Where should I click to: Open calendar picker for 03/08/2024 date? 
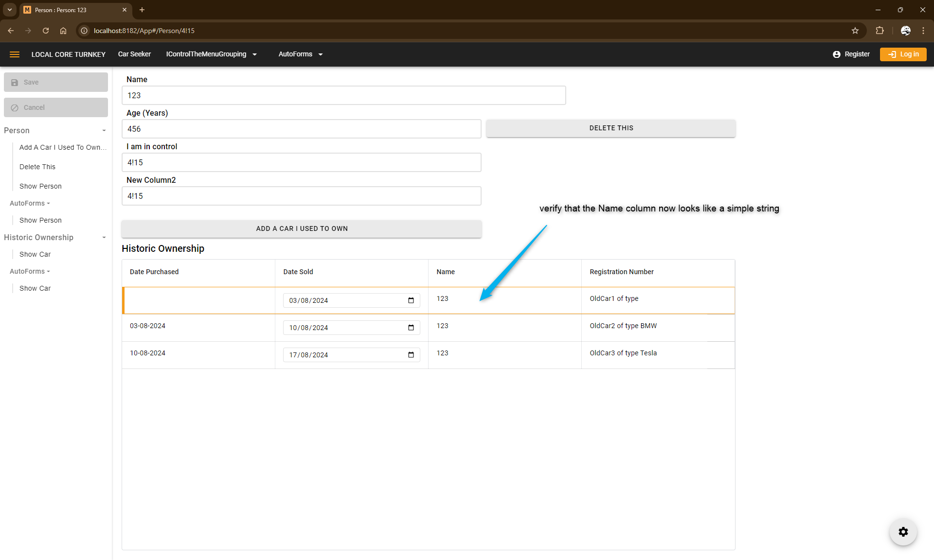tap(411, 300)
